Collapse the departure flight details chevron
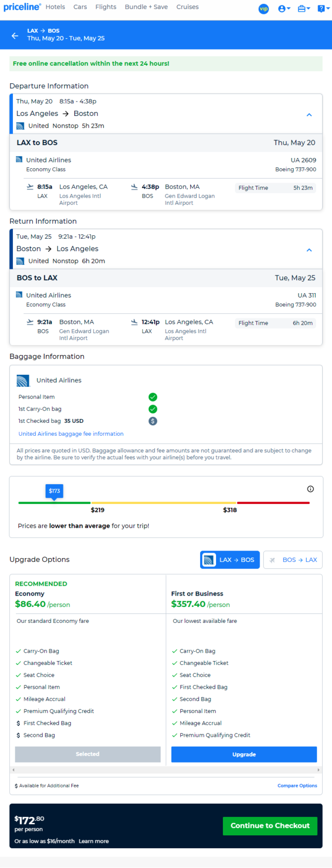The height and width of the screenshot is (868, 332). (x=309, y=114)
